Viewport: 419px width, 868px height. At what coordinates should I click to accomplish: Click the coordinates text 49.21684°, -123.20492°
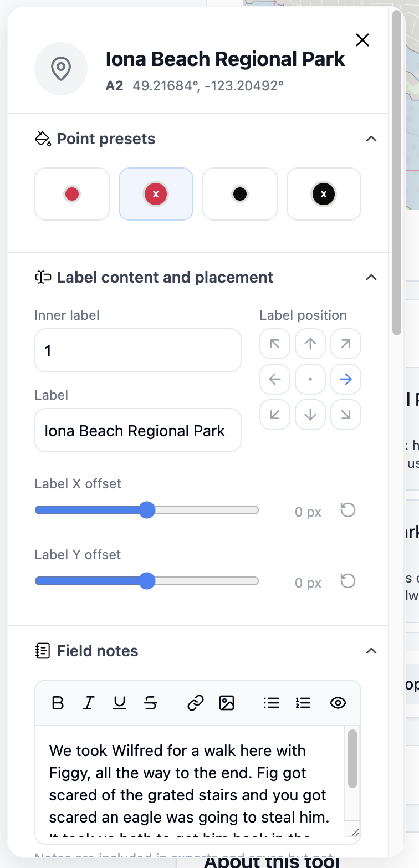[x=208, y=86]
